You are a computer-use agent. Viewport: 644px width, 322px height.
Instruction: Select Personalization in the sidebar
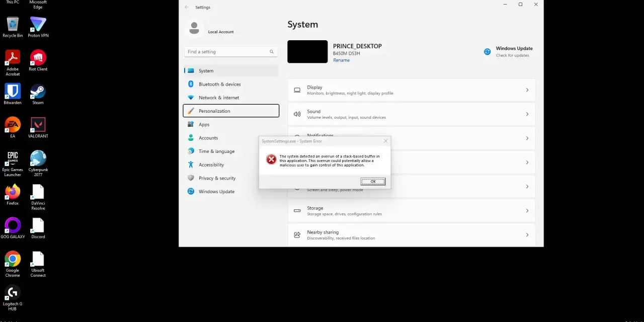pos(231,111)
